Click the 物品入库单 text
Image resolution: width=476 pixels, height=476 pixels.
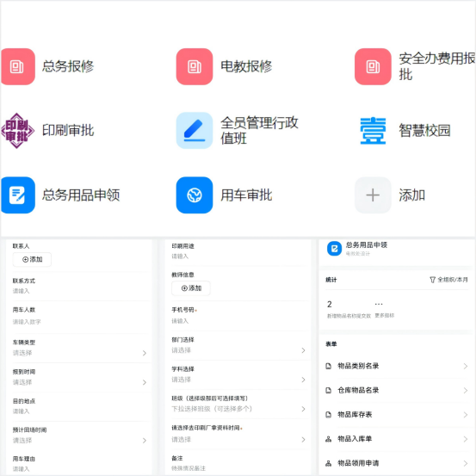coord(355,439)
